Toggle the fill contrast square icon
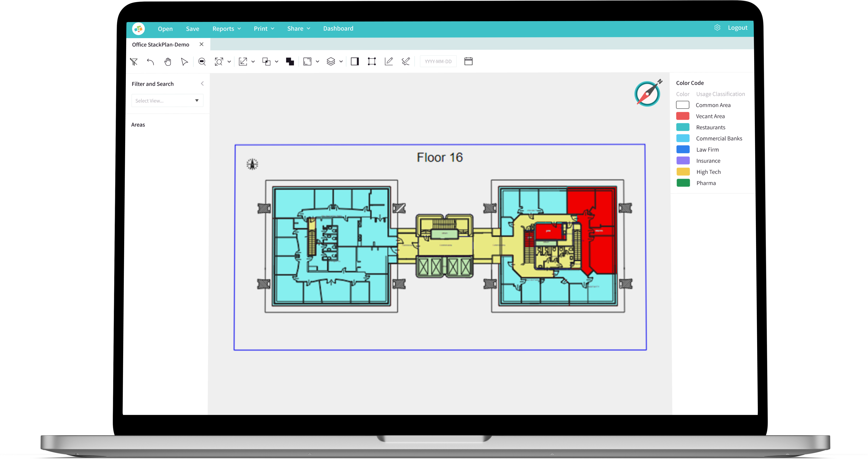Screen dimensions: 868x465 (x=354, y=61)
